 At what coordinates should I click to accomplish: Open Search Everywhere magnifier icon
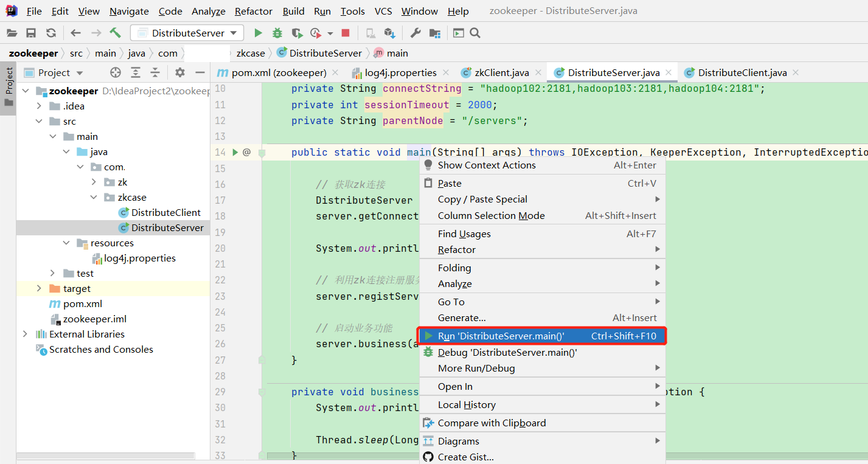click(x=475, y=33)
